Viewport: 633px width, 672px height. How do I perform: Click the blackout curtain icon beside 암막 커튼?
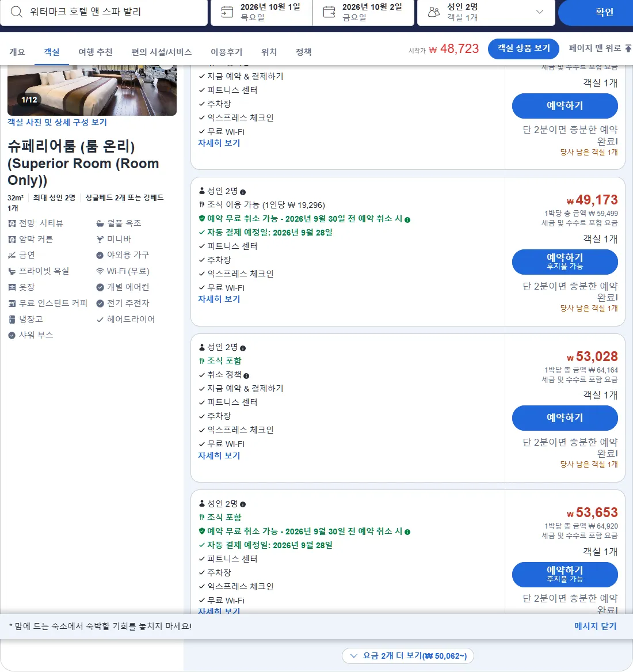(x=12, y=239)
